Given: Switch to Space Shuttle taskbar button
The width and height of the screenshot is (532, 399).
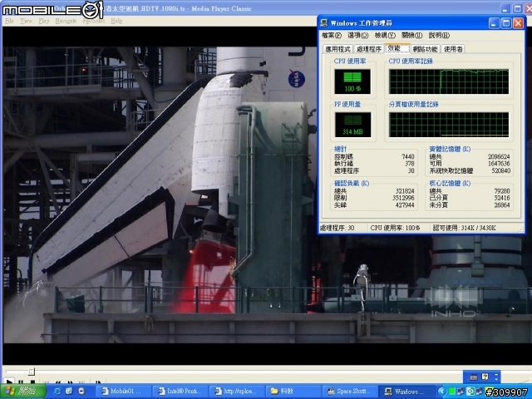Looking at the screenshot, I should tap(349, 392).
